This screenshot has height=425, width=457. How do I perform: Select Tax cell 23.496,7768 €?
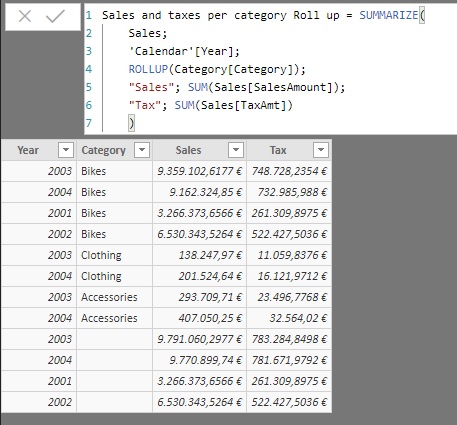289,297
